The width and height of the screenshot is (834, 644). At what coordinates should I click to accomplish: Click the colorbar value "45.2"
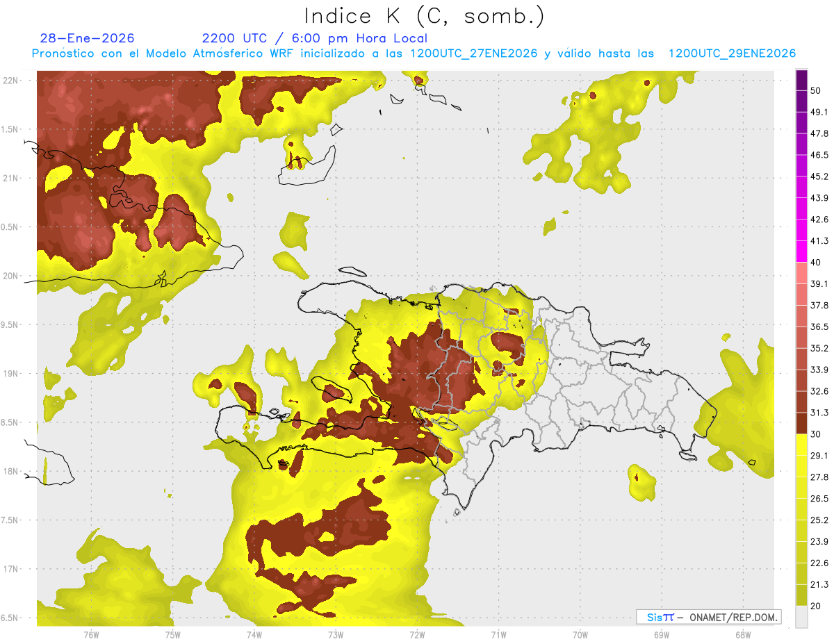coord(820,176)
